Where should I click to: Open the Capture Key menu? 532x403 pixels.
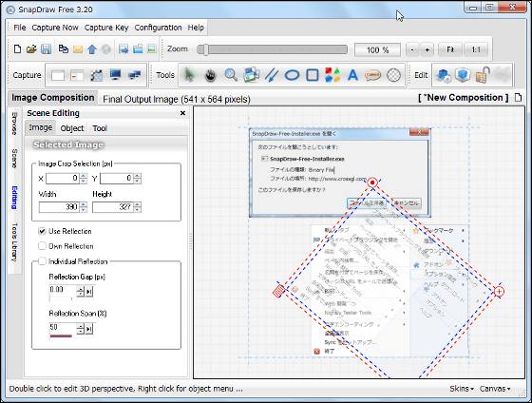point(106,28)
